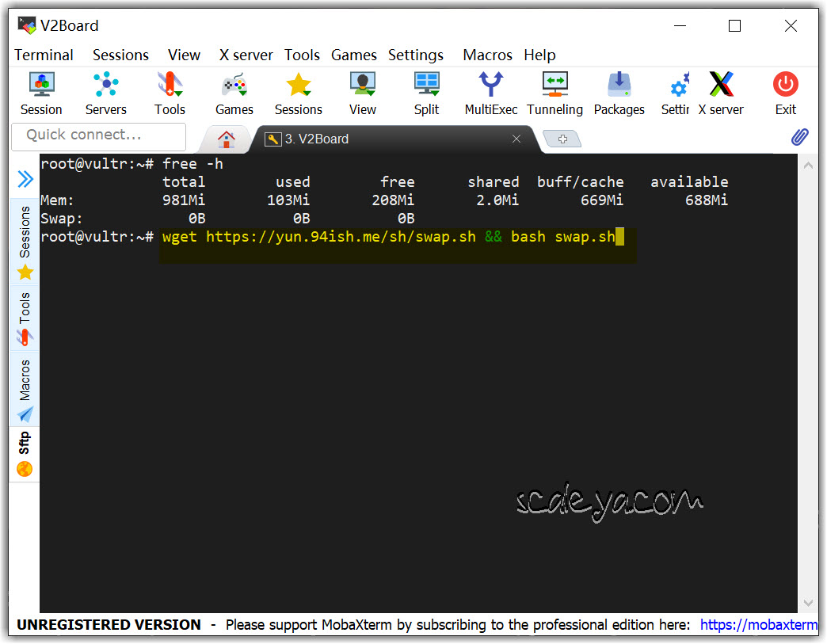Screen dimensions: 827x644
Task: Switch to the home tab
Action: pyautogui.click(x=227, y=139)
